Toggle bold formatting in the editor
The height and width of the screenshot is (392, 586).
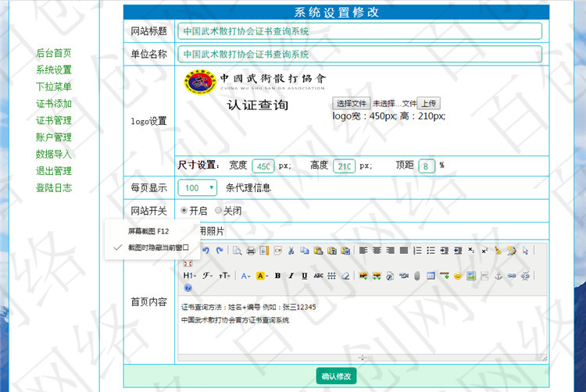click(278, 276)
